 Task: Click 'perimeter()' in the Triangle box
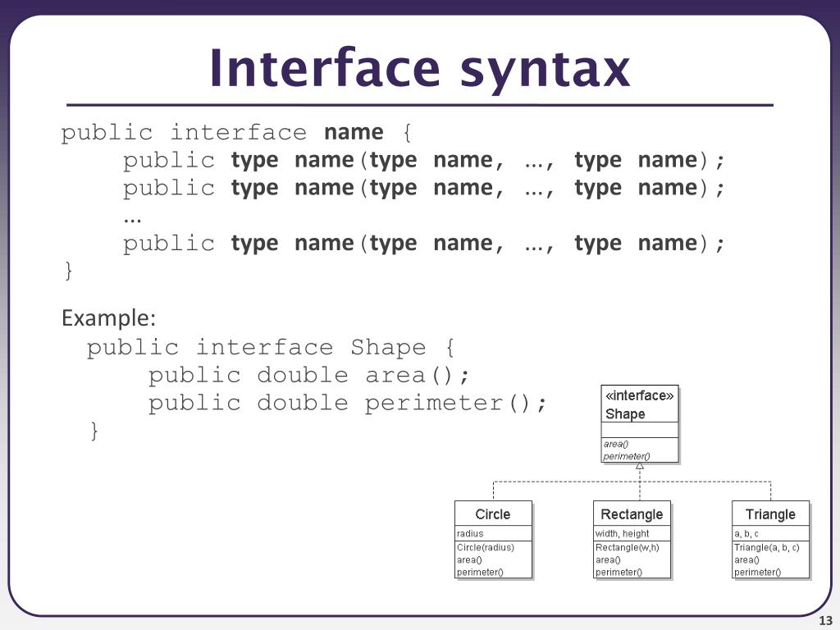click(757, 572)
